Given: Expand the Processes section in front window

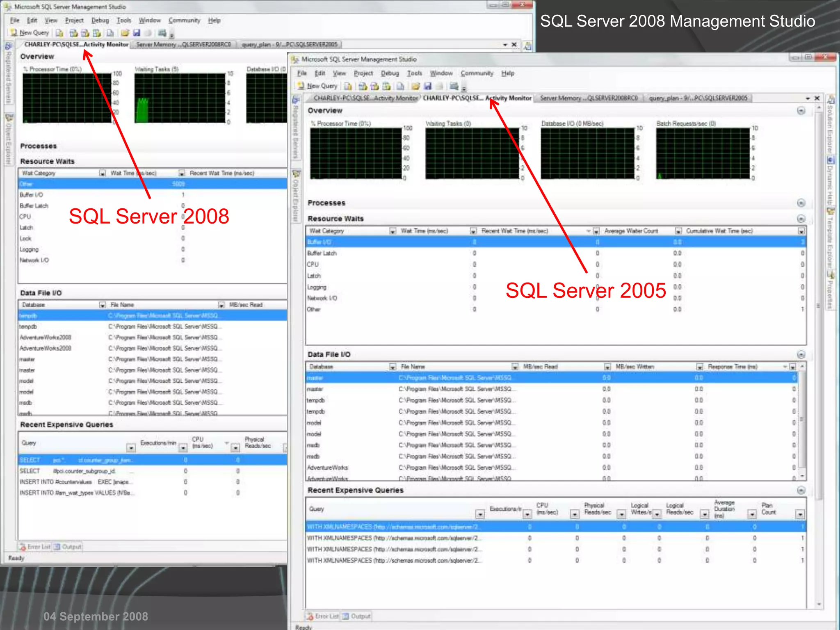Looking at the screenshot, I should coord(801,203).
